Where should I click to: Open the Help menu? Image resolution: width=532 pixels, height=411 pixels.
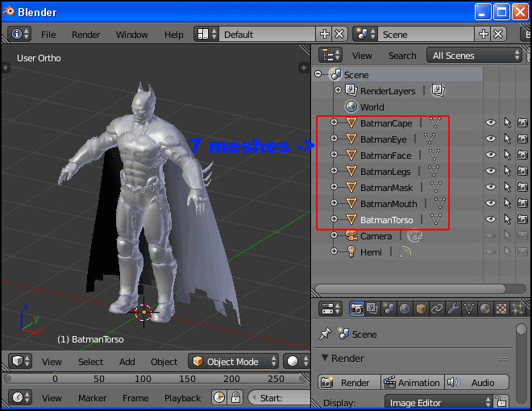174,35
